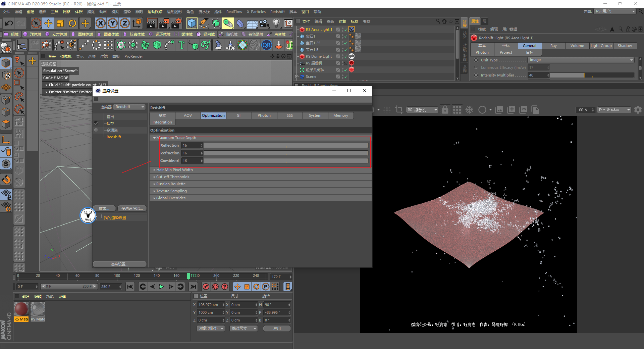The height and width of the screenshot is (349, 644).
Task: Select the Rotate tool icon
Action: [x=72, y=23]
